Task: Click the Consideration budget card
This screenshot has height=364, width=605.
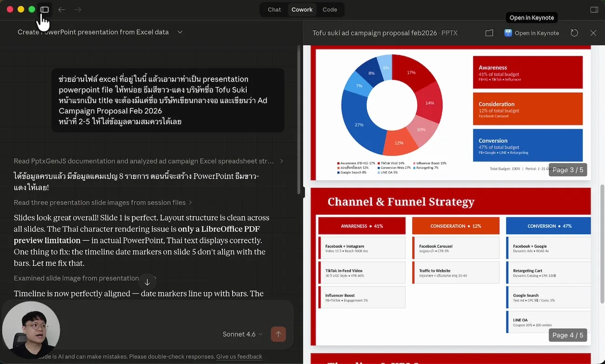Action: coord(528,108)
